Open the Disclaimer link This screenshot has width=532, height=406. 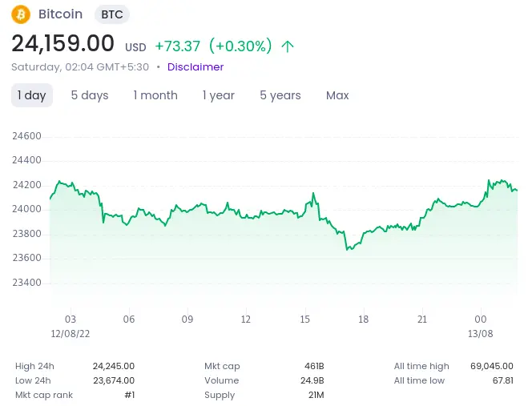[x=195, y=66]
